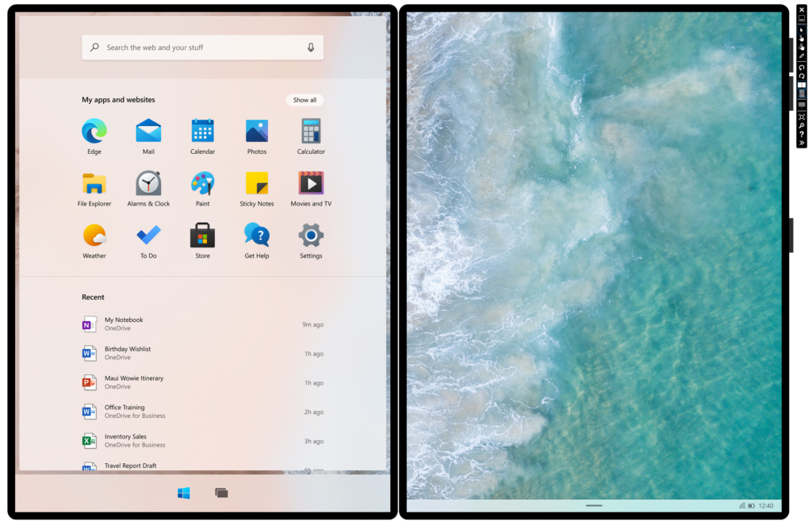812x529 pixels.
Task: Click the home gesture bar on right screen
Action: (x=594, y=505)
